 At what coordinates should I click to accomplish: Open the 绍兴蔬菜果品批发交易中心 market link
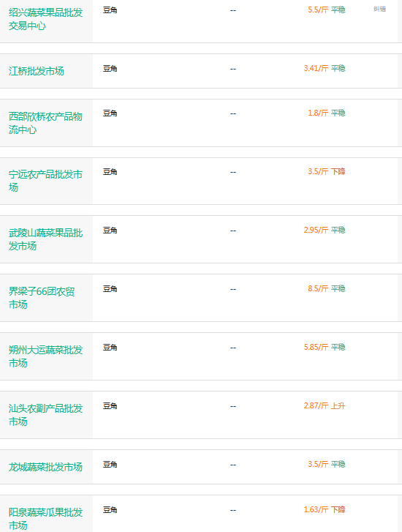click(x=46, y=19)
